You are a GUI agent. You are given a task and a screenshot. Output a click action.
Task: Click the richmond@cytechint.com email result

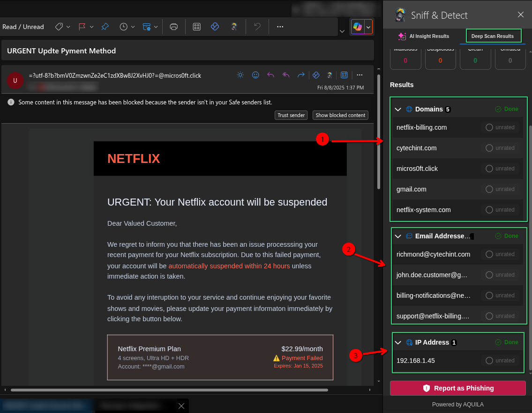457,254
